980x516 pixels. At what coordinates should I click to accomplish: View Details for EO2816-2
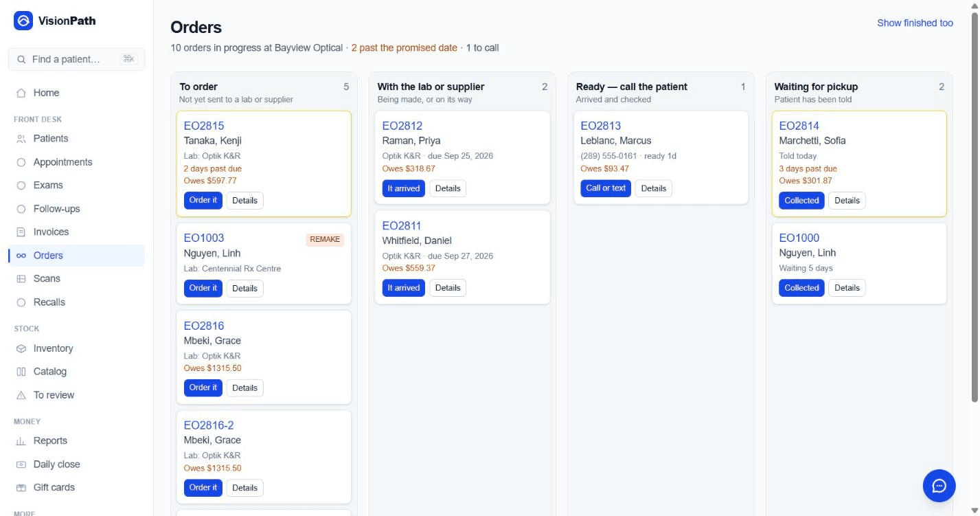[244, 488]
